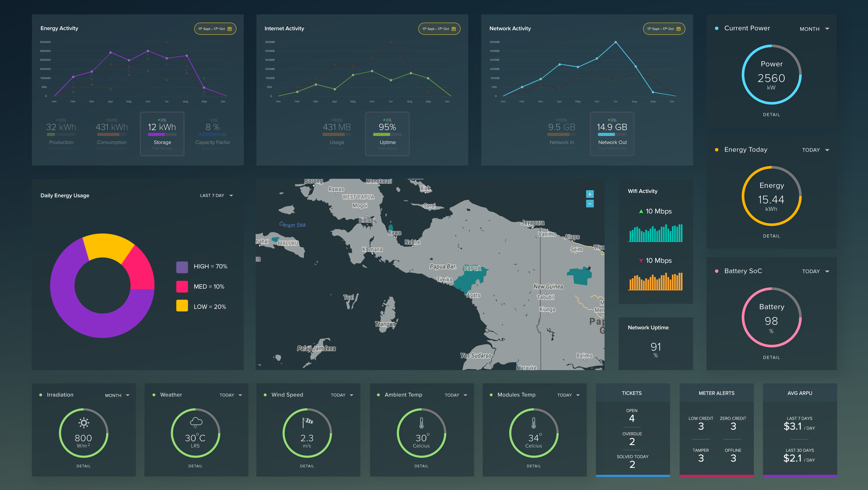Image resolution: width=868 pixels, height=490 pixels.
Task: Click Network Uptime 91 % value
Action: 656,350
